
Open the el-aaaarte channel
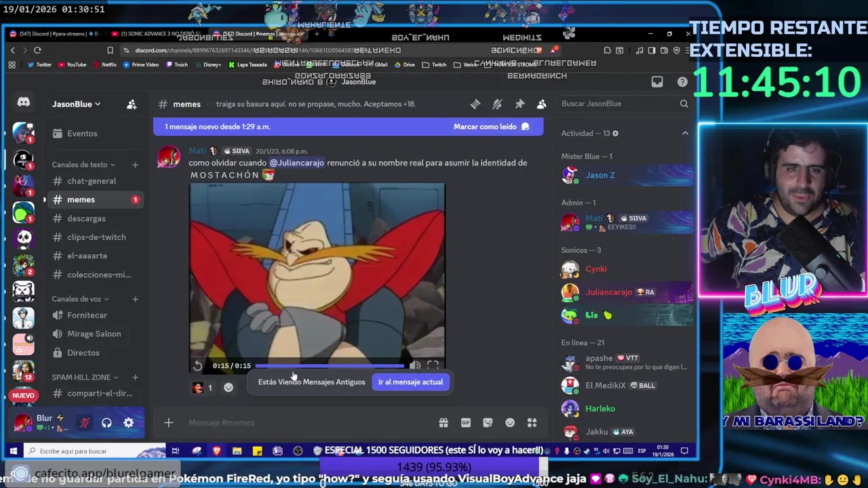[x=95, y=256]
